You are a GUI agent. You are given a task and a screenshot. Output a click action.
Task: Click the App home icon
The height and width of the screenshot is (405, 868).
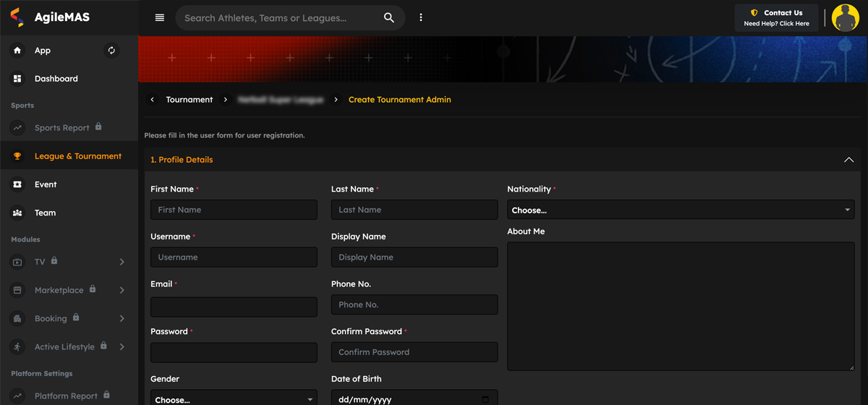pyautogui.click(x=17, y=51)
